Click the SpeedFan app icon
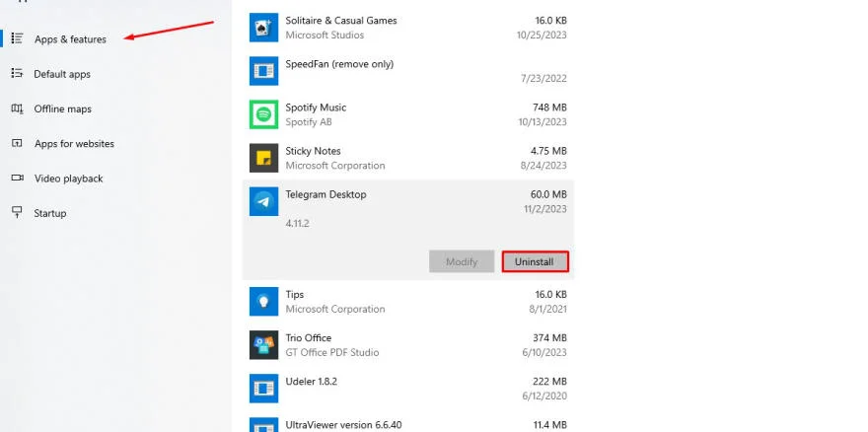 263,70
